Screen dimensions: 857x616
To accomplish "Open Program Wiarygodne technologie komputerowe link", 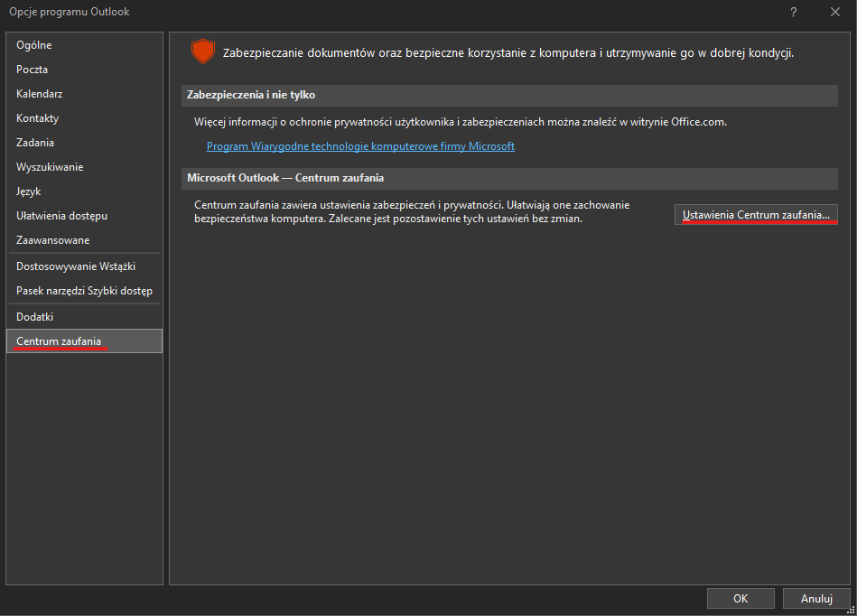I will 360,146.
